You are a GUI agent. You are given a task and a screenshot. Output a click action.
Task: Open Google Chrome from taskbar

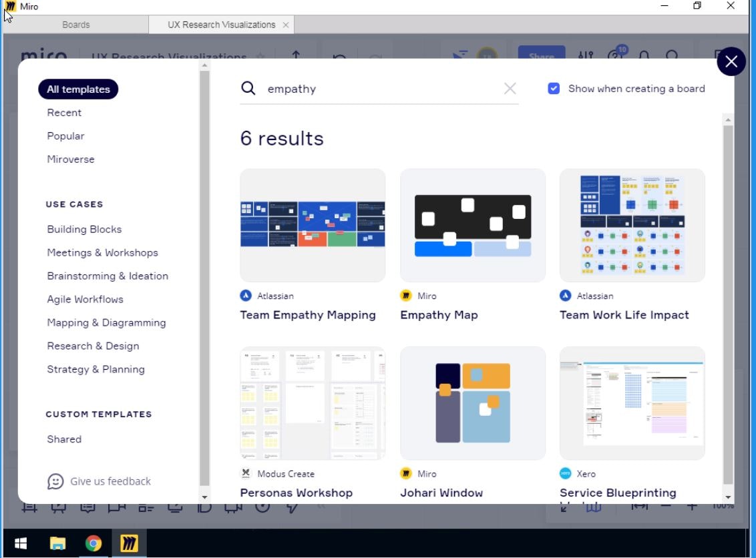pos(93,543)
